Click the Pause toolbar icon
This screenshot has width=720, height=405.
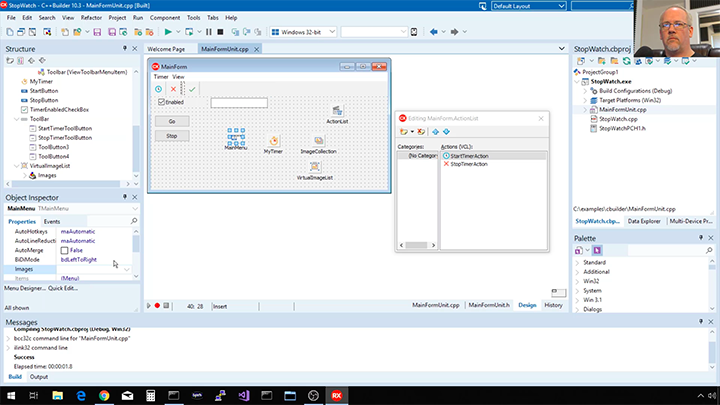(209, 32)
